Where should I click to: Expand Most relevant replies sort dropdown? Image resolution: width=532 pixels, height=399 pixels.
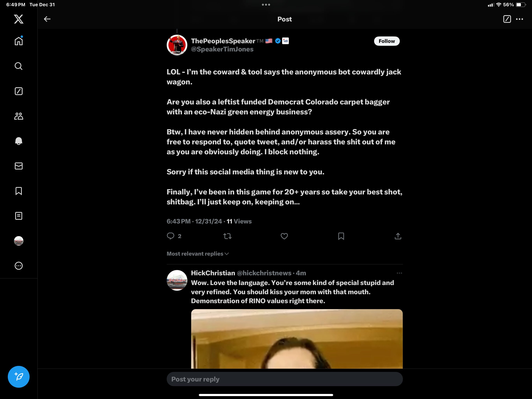[197, 254]
